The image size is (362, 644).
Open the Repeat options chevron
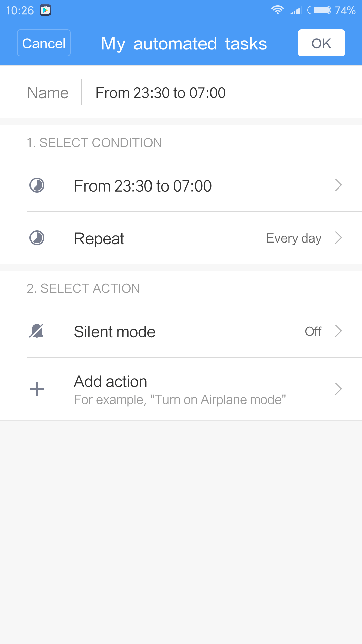(338, 238)
